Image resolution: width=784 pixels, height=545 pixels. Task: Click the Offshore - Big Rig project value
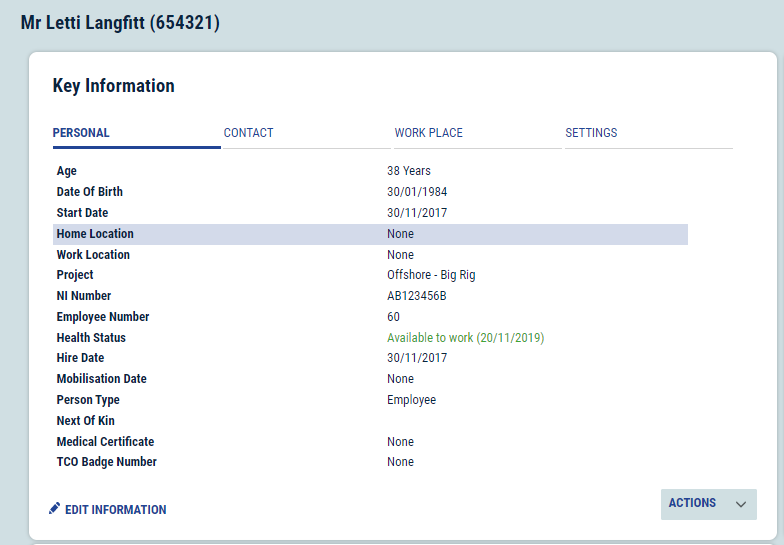point(431,275)
